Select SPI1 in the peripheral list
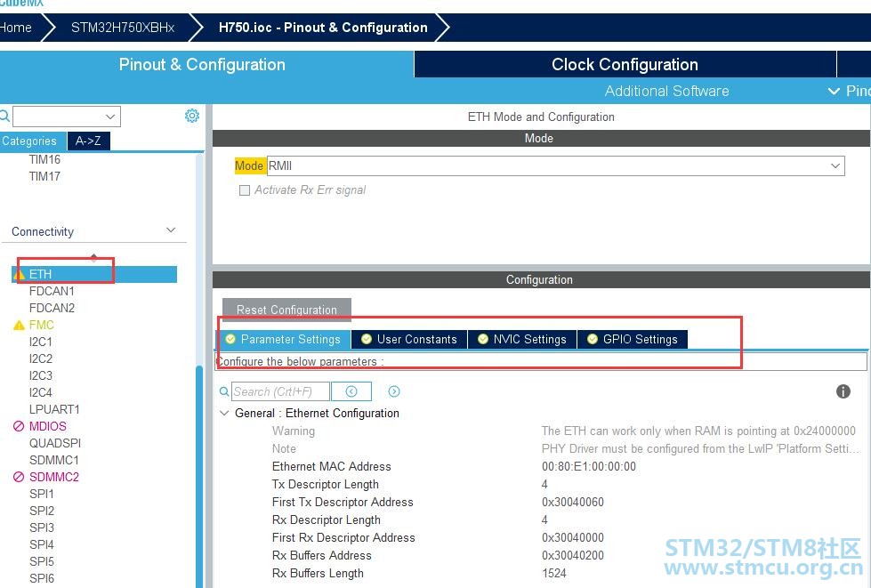 [x=42, y=494]
